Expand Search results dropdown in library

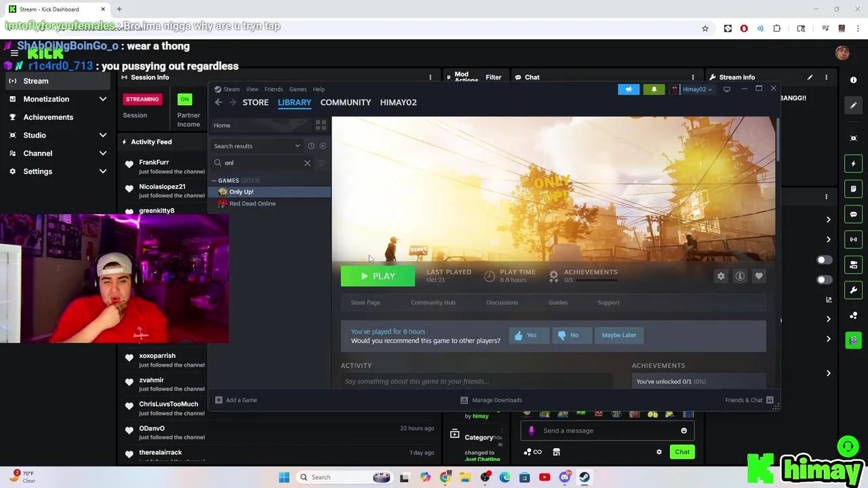[256, 146]
